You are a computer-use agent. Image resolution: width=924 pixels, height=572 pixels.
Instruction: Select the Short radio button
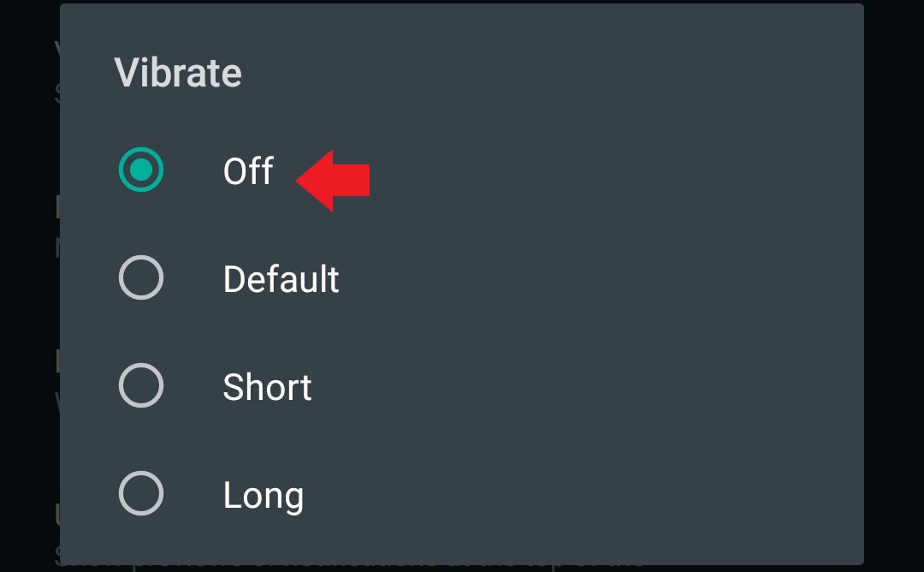tap(141, 386)
